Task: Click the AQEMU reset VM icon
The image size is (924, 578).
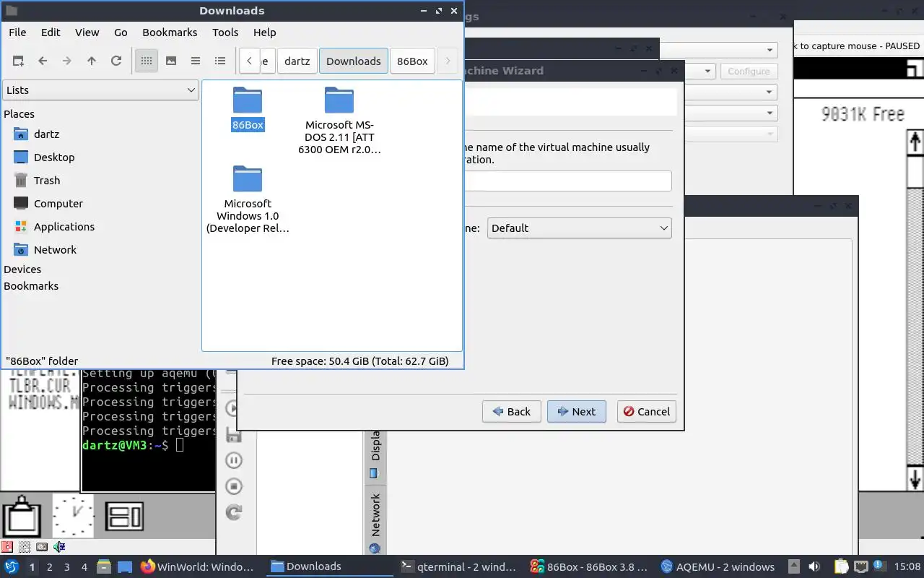Action: (x=234, y=512)
